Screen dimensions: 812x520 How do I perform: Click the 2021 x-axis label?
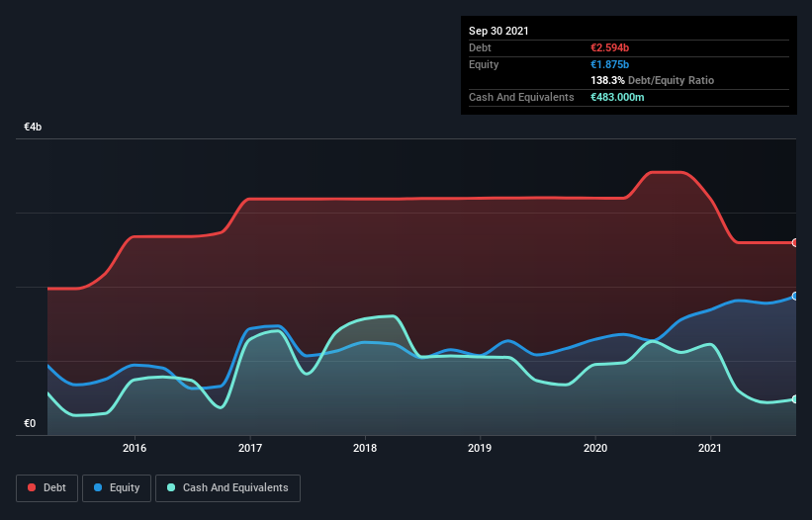(x=710, y=448)
